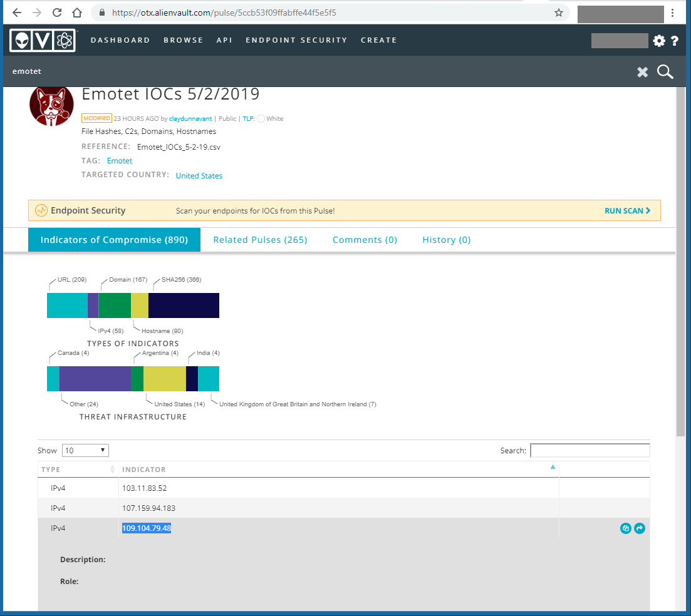Open the Create menu item

[x=379, y=40]
